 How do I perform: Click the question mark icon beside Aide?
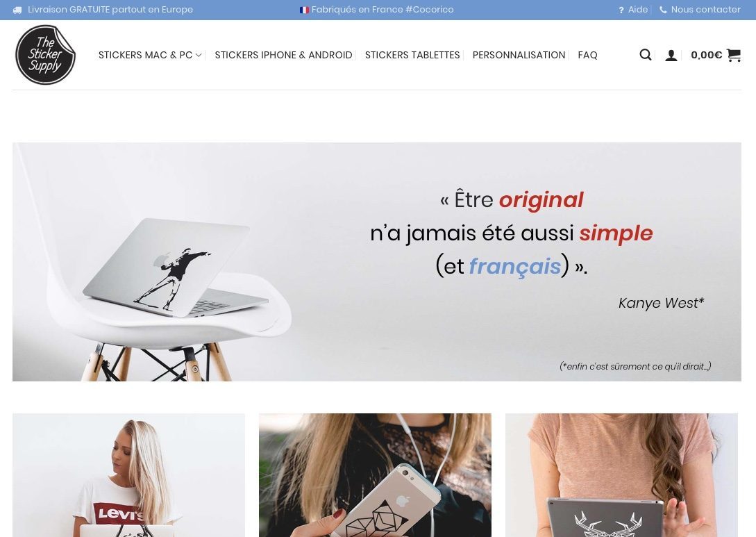621,10
